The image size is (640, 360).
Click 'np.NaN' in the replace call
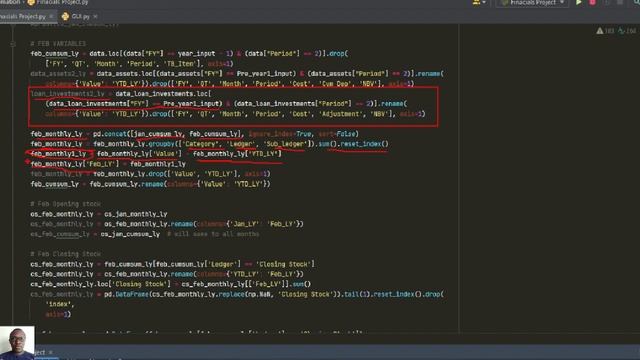pyautogui.click(x=260, y=294)
